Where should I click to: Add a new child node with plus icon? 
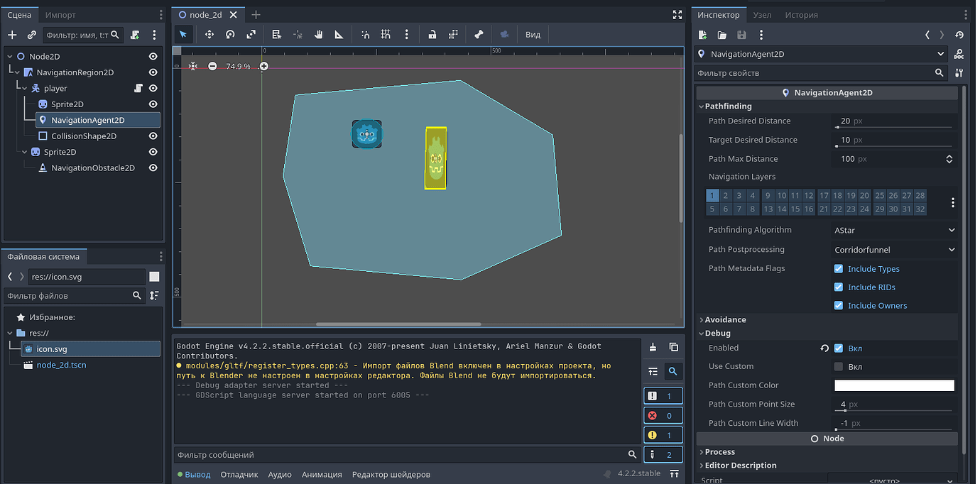[12, 35]
